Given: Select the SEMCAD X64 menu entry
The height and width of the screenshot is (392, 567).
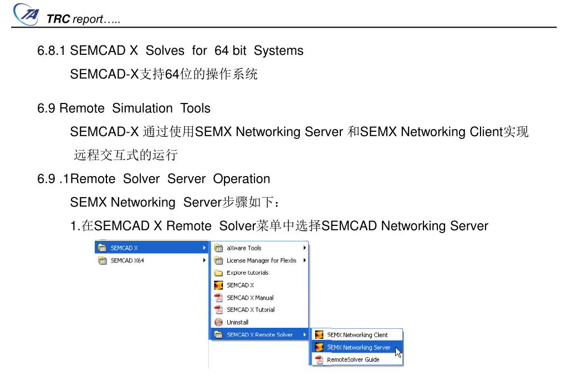Looking at the screenshot, I should (151, 260).
